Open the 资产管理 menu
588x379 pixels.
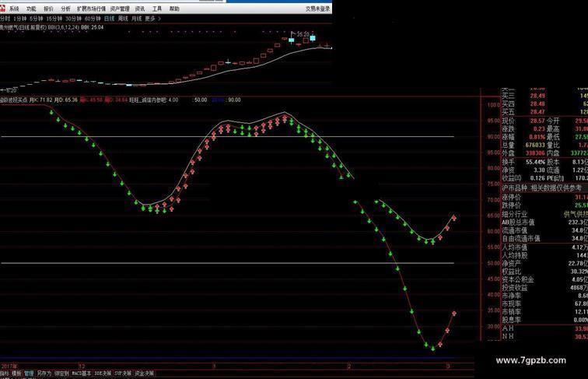pyautogui.click(x=120, y=9)
